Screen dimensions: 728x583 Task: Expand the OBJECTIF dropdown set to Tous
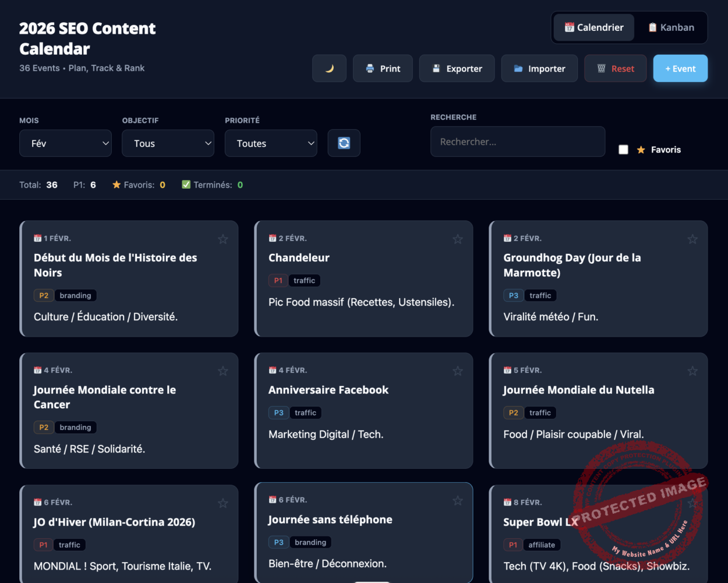coord(168,143)
